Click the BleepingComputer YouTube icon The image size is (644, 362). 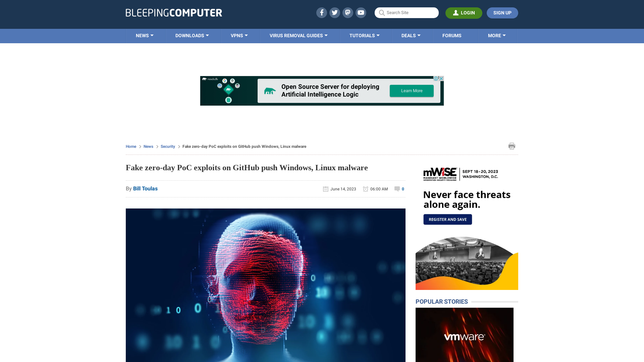361,12
